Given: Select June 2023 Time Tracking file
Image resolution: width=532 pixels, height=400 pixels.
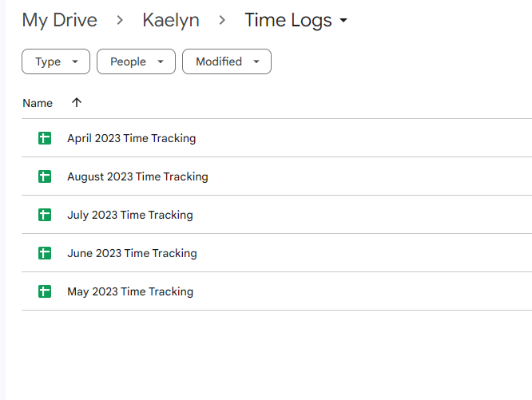Looking at the screenshot, I should [132, 253].
